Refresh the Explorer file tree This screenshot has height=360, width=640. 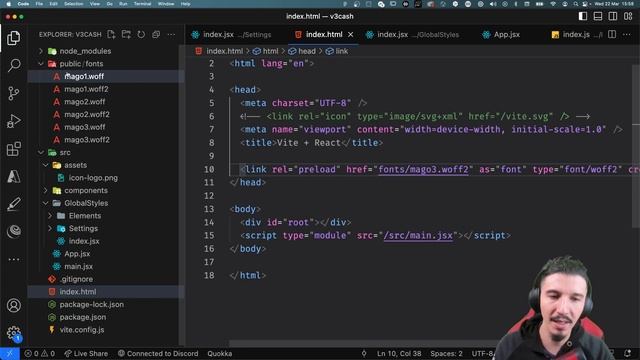[141, 34]
